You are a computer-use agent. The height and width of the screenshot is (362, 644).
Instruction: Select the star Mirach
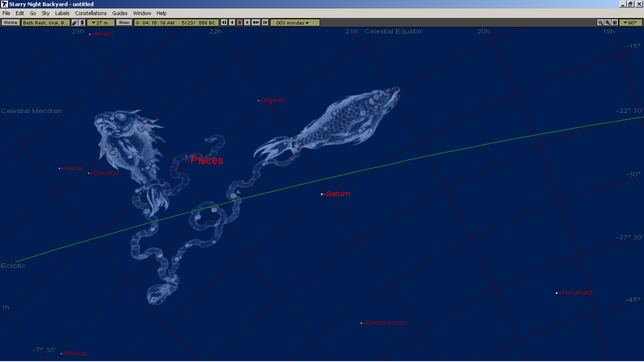[90, 34]
